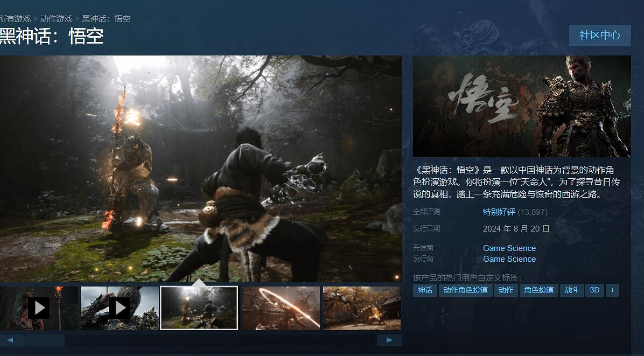Choose the 角色扮演 tag
644x356 pixels.
(x=538, y=290)
